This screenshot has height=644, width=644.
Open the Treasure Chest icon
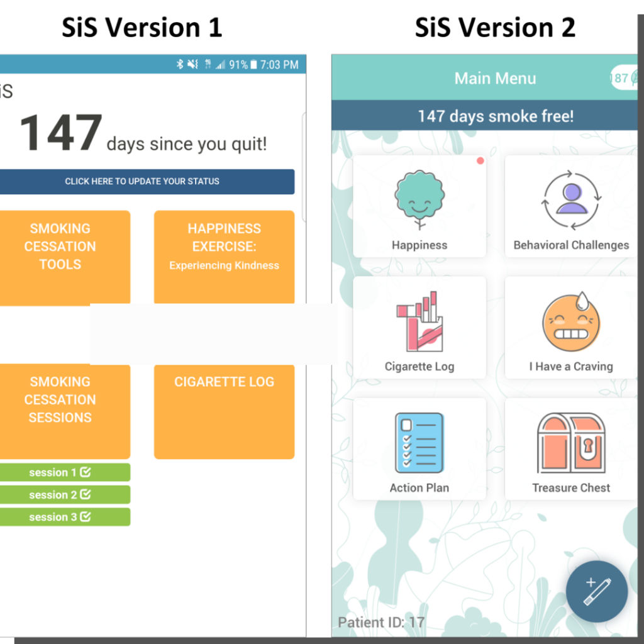tap(571, 443)
